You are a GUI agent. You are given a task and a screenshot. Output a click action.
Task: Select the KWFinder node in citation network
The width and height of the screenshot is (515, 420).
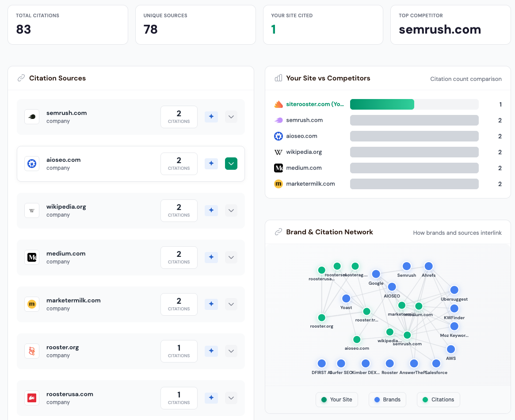[x=454, y=309]
